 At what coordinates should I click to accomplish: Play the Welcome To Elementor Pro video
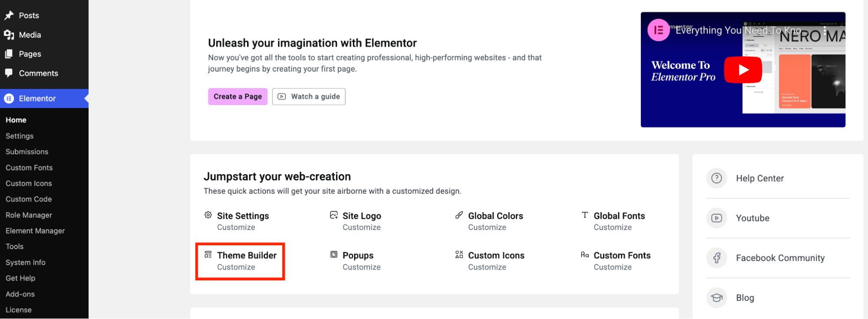tap(743, 69)
